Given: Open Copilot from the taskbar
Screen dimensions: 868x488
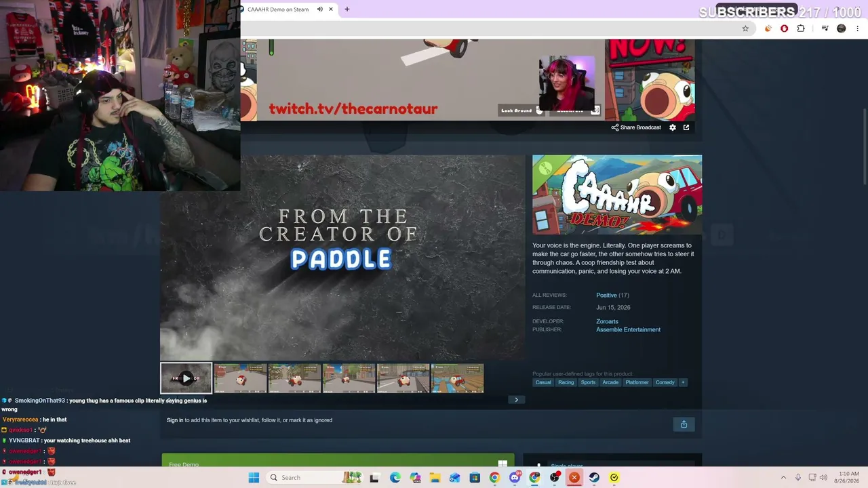Looking at the screenshot, I should tap(415, 478).
